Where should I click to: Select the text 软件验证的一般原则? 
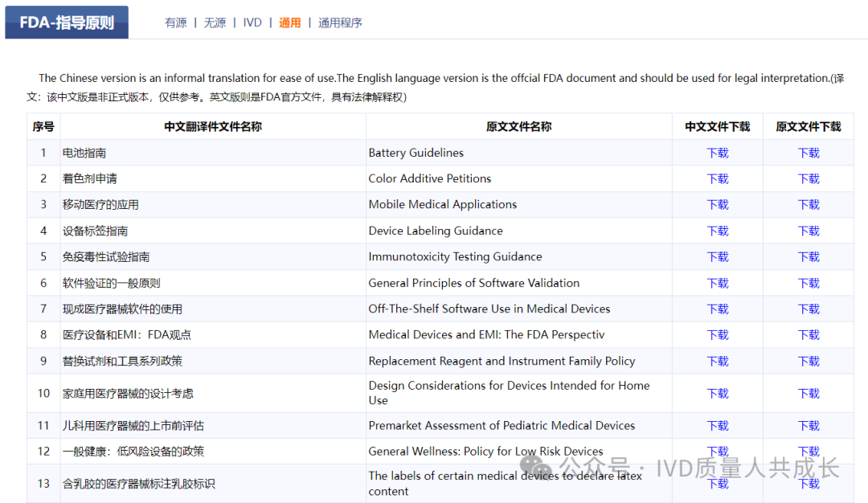click(x=111, y=284)
